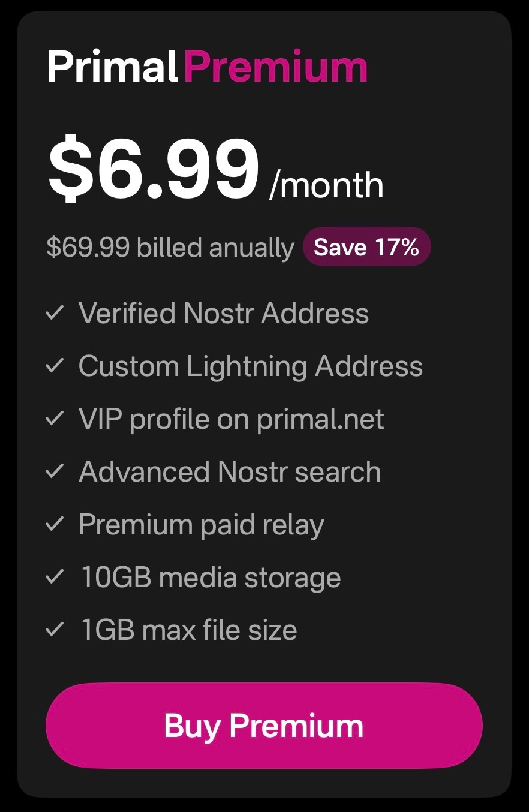Click the Save 17% badge
The image size is (529, 812).
[x=366, y=246]
